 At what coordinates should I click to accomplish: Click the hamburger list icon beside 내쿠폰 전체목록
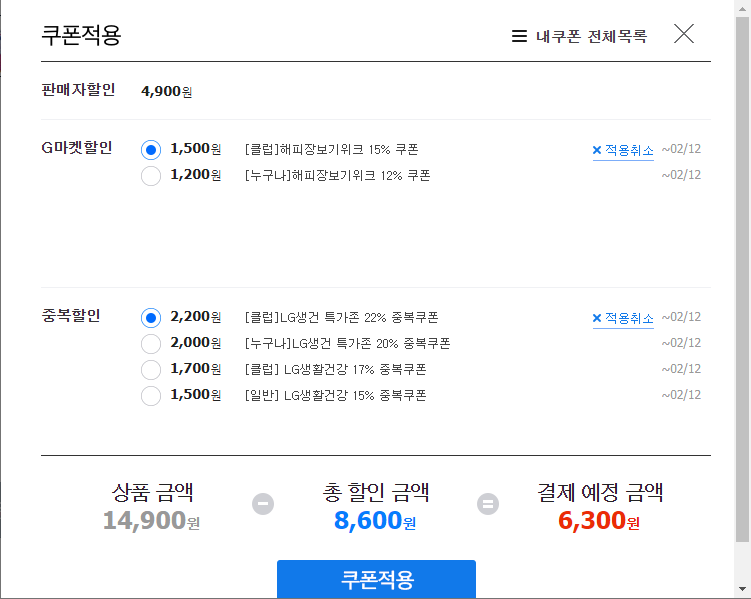519,36
